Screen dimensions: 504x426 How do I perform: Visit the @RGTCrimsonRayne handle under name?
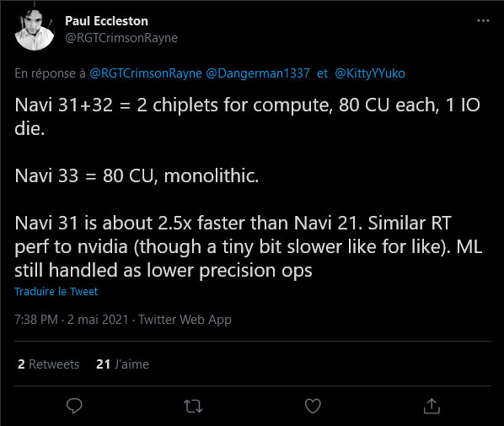[x=121, y=38]
